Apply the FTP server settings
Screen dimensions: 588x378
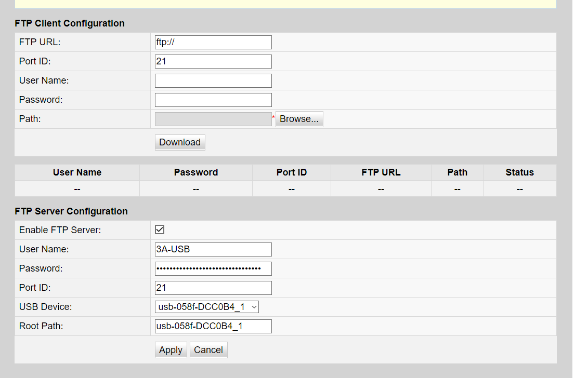coord(171,350)
